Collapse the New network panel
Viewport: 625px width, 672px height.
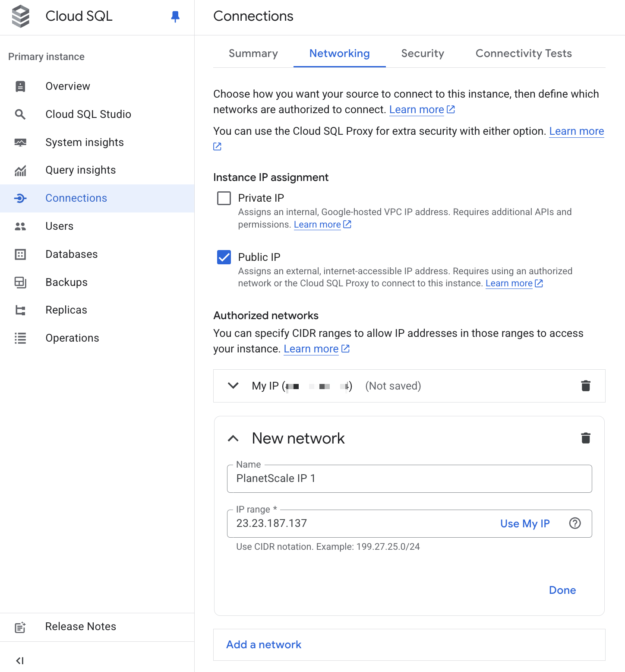coord(233,438)
